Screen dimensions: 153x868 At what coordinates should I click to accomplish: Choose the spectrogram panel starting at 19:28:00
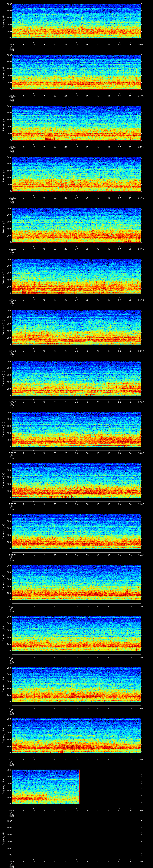pos(76,481)
